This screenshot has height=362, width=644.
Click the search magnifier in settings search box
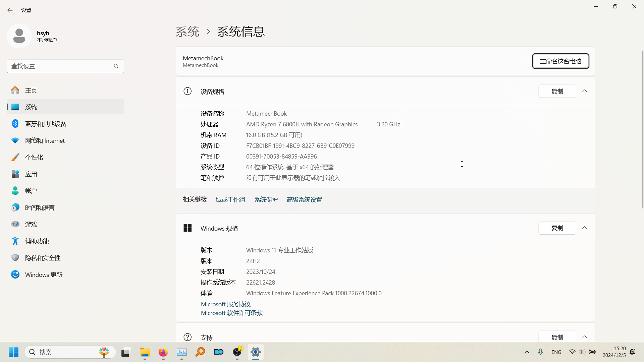tap(116, 66)
